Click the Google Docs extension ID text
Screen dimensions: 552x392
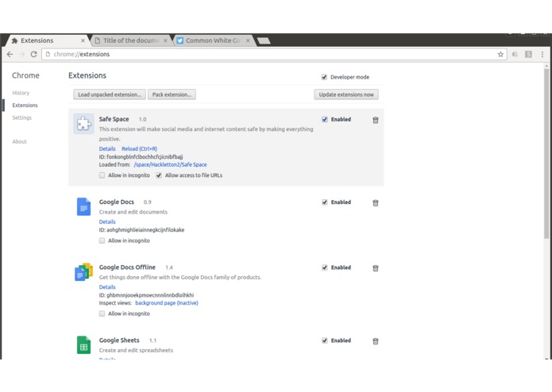(x=141, y=230)
